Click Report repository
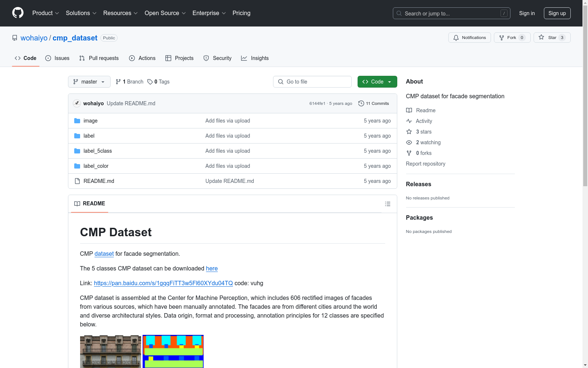588x368 pixels. 426,164
